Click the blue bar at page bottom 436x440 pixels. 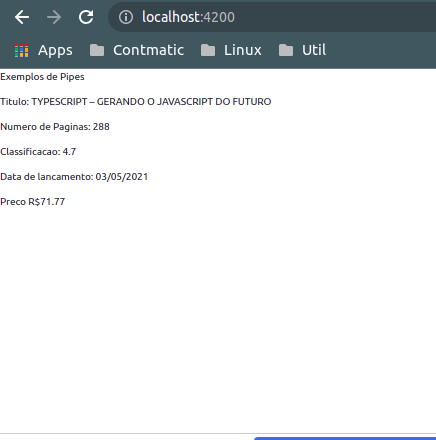(345, 438)
